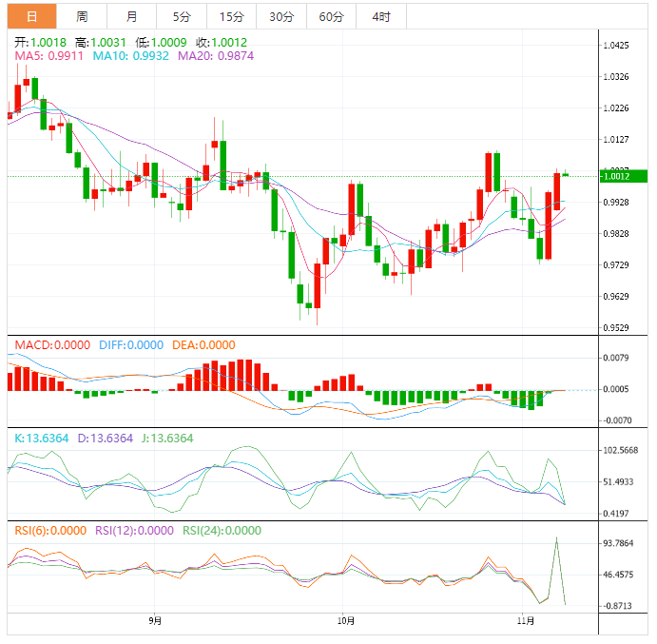Click the MACD axis value -0.0070
Screen dimensions: 657x644
coord(617,420)
